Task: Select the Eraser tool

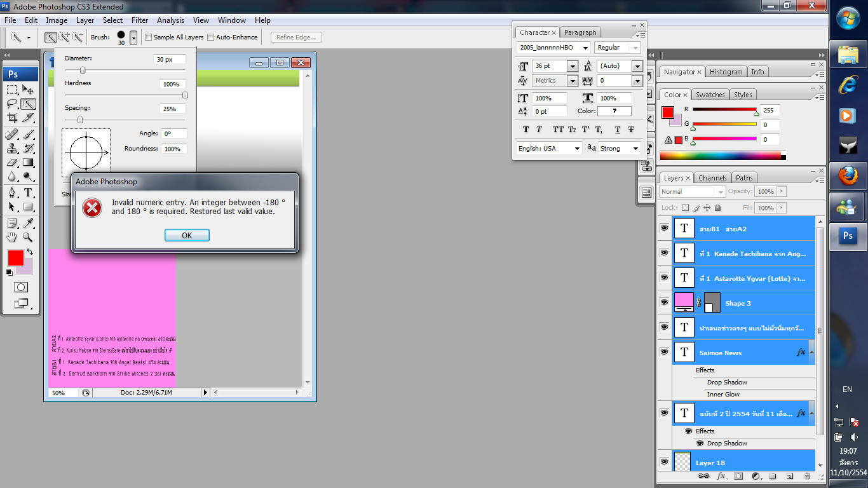Action: 12,162
